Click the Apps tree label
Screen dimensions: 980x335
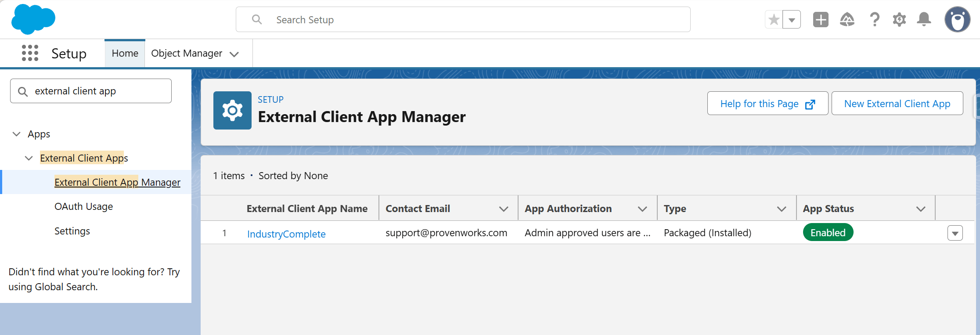39,134
